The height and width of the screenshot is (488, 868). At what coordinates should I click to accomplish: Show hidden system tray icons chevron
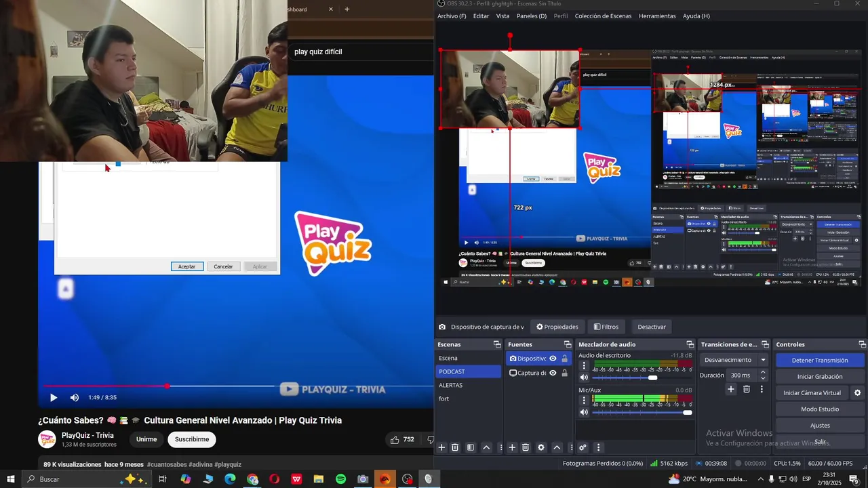[x=760, y=479]
